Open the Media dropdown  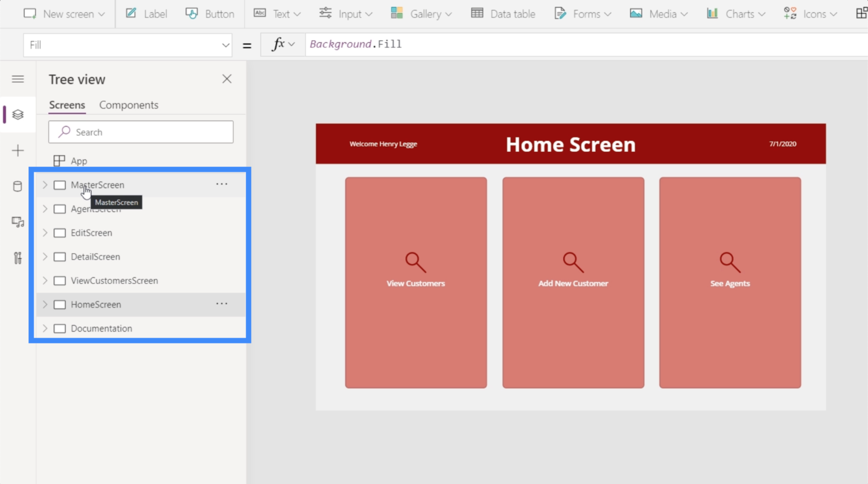(659, 14)
